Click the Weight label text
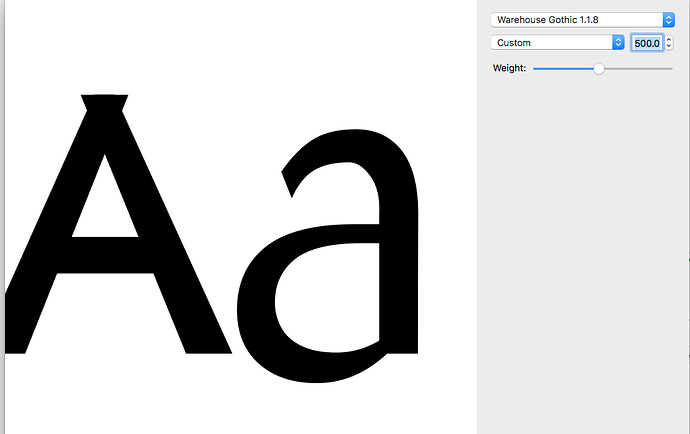 [509, 68]
